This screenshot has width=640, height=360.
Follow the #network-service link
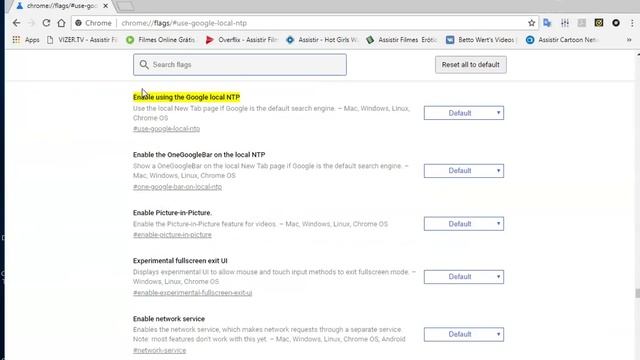(159, 351)
